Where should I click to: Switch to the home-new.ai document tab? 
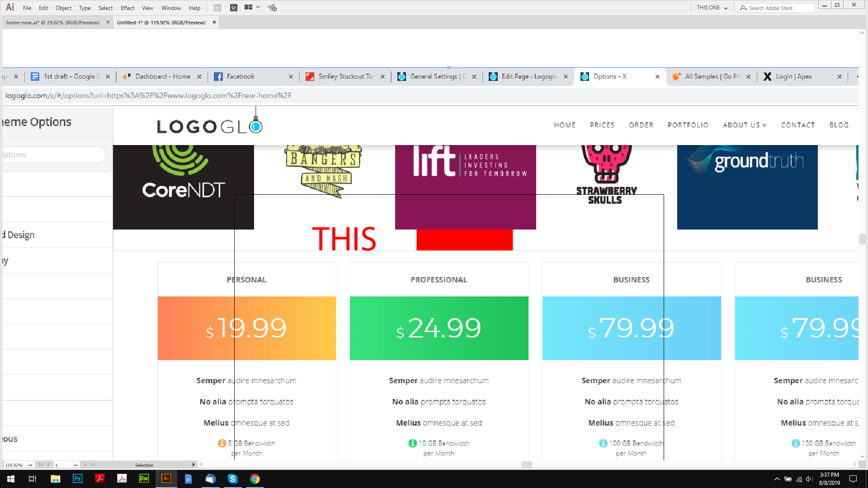[x=53, y=23]
